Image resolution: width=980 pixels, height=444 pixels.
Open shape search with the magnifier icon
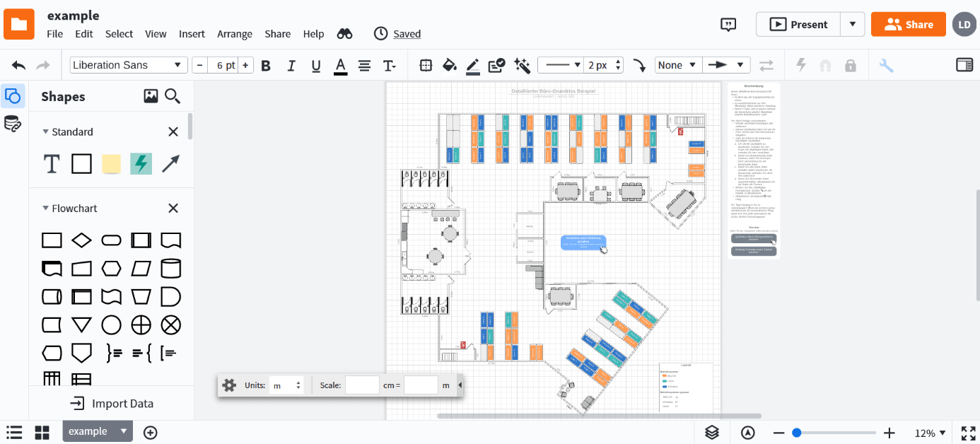point(173,96)
